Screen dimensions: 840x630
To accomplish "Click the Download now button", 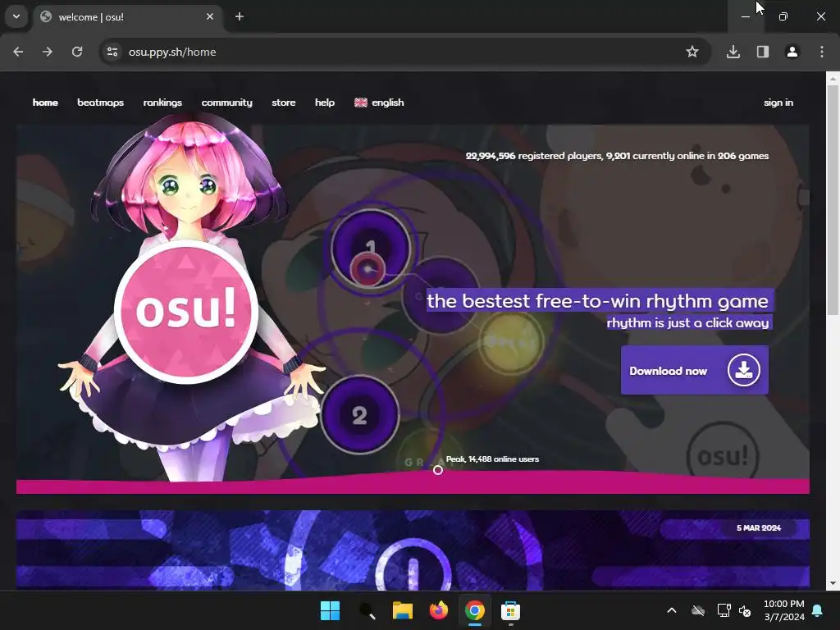I will 694,370.
